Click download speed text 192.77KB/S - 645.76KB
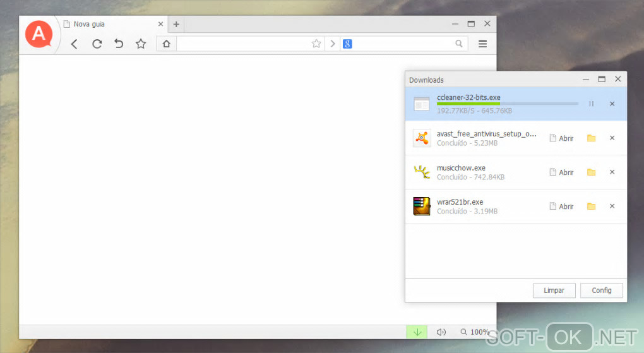This screenshot has width=644, height=353. pyautogui.click(x=474, y=111)
